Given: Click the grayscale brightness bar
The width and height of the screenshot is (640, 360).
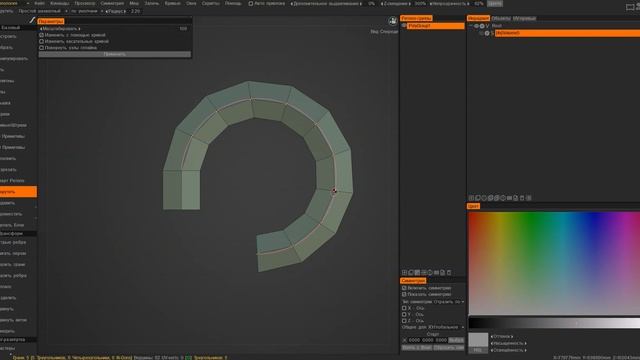Looking at the screenshot, I should coord(554,323).
